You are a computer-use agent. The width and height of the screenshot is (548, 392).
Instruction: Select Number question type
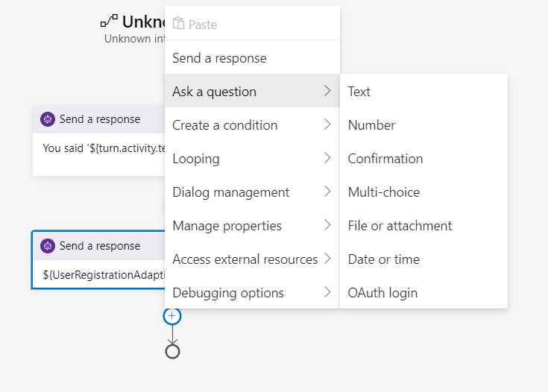[x=423, y=125]
